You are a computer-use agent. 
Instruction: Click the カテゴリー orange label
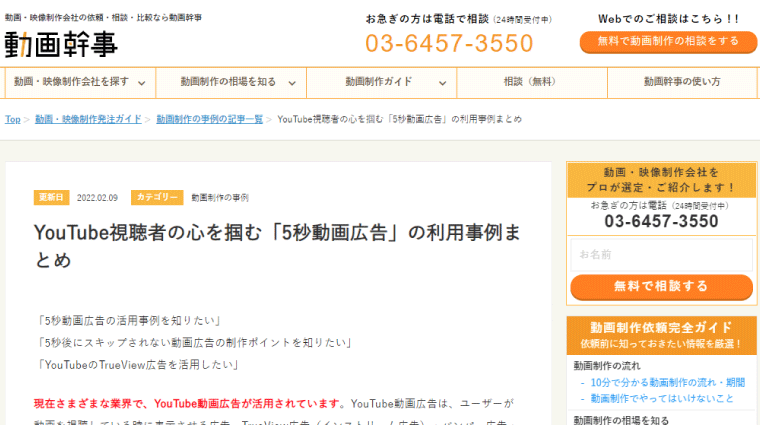157,197
